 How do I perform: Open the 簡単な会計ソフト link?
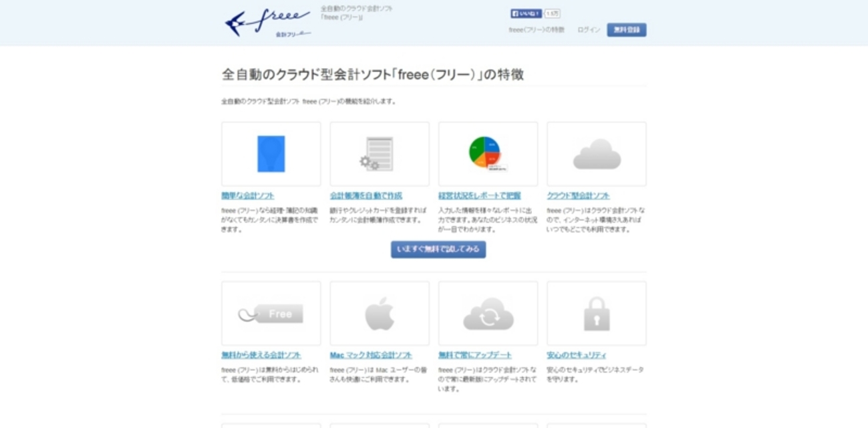click(x=248, y=196)
